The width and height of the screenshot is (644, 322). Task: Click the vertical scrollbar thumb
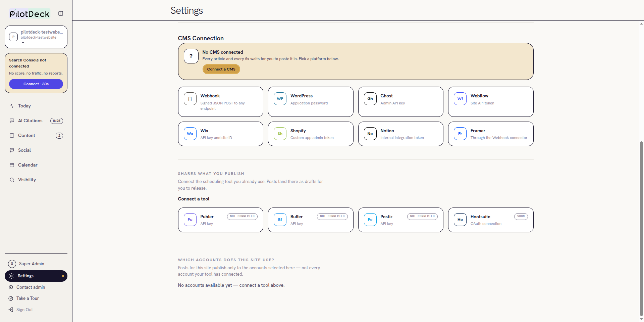point(641,228)
